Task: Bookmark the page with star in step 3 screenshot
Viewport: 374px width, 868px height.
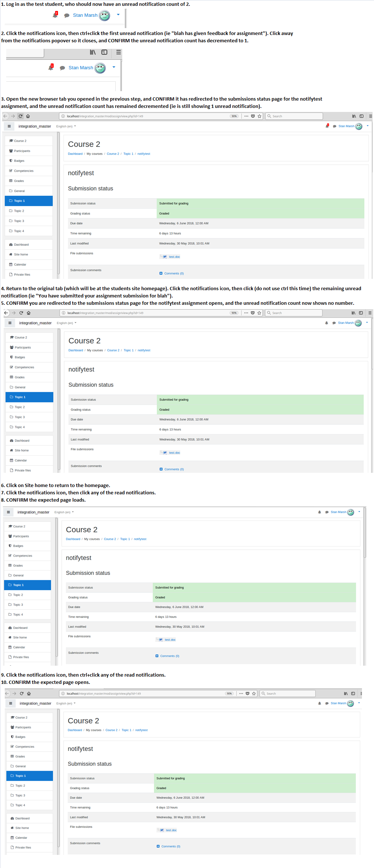Action: pos(259,116)
